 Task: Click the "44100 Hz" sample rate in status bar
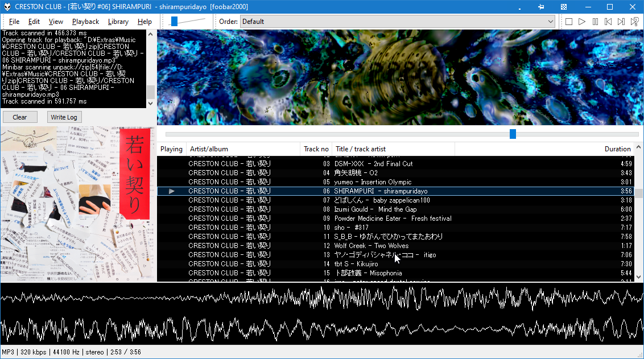point(66,352)
